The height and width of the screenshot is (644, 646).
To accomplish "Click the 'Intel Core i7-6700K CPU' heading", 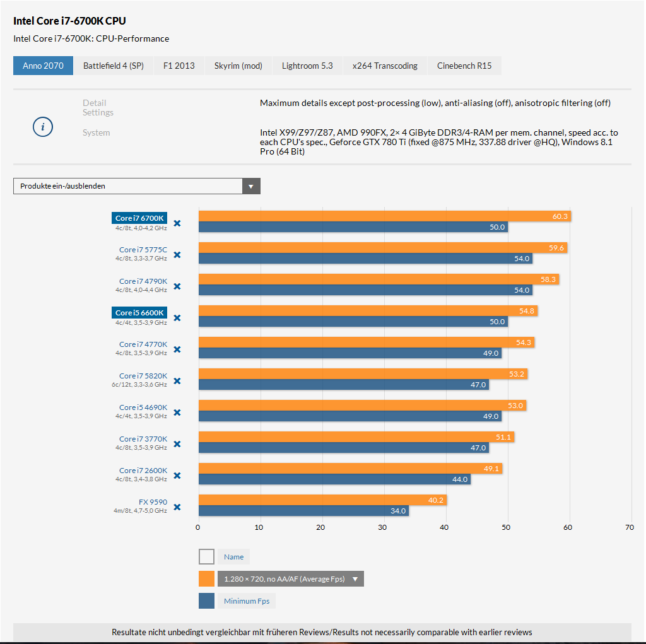I will 69,21.
